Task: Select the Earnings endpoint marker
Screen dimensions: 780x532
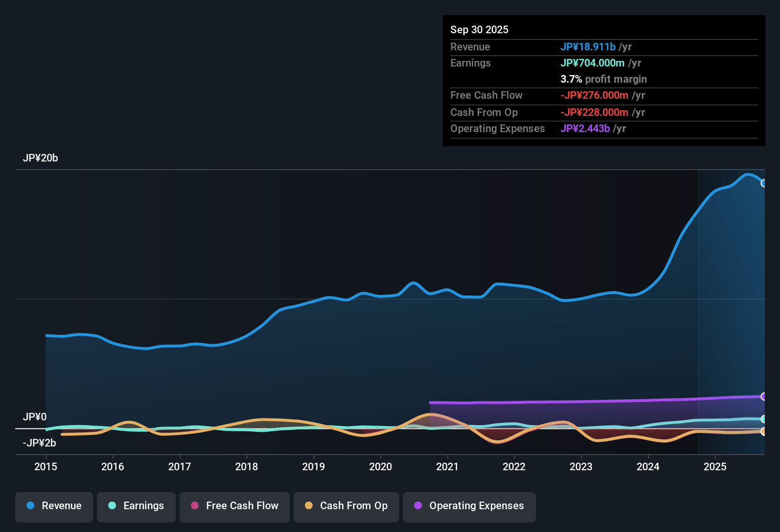Action: 764,419
